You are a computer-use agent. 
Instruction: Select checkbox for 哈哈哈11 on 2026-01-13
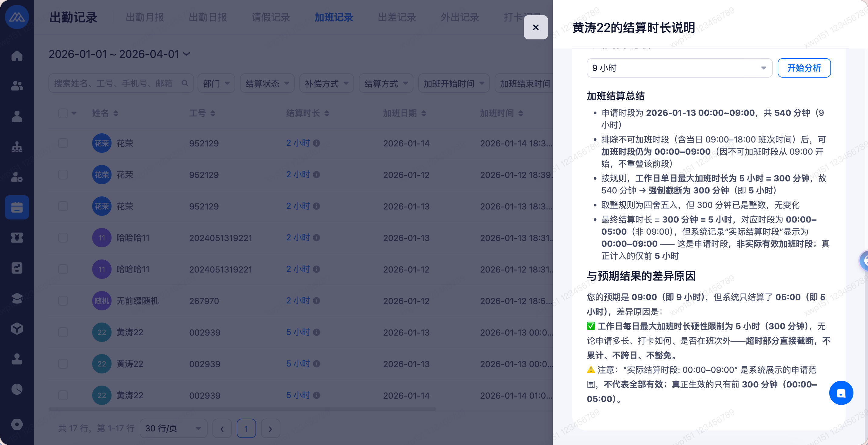(x=63, y=238)
